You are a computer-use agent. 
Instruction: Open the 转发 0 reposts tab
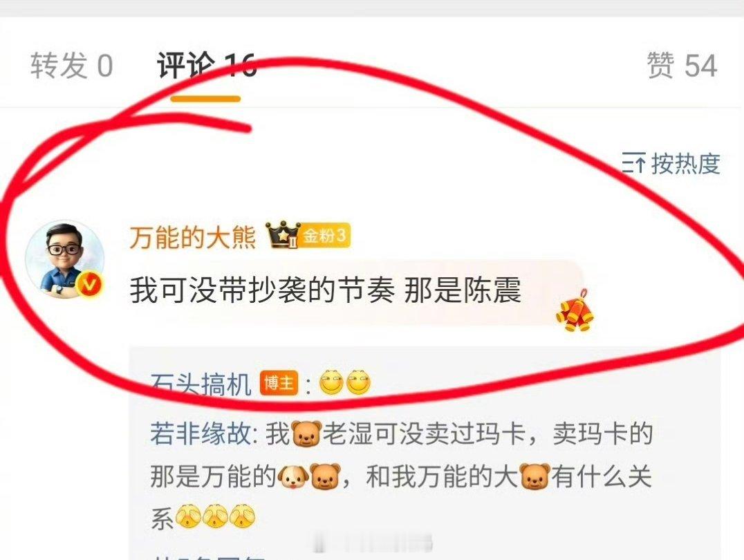coord(72,65)
